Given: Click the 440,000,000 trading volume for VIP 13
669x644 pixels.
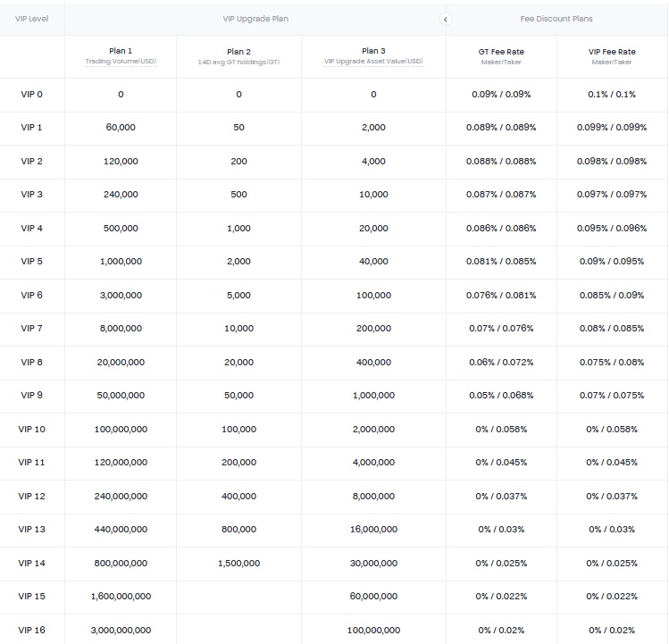Looking at the screenshot, I should click(x=121, y=529).
